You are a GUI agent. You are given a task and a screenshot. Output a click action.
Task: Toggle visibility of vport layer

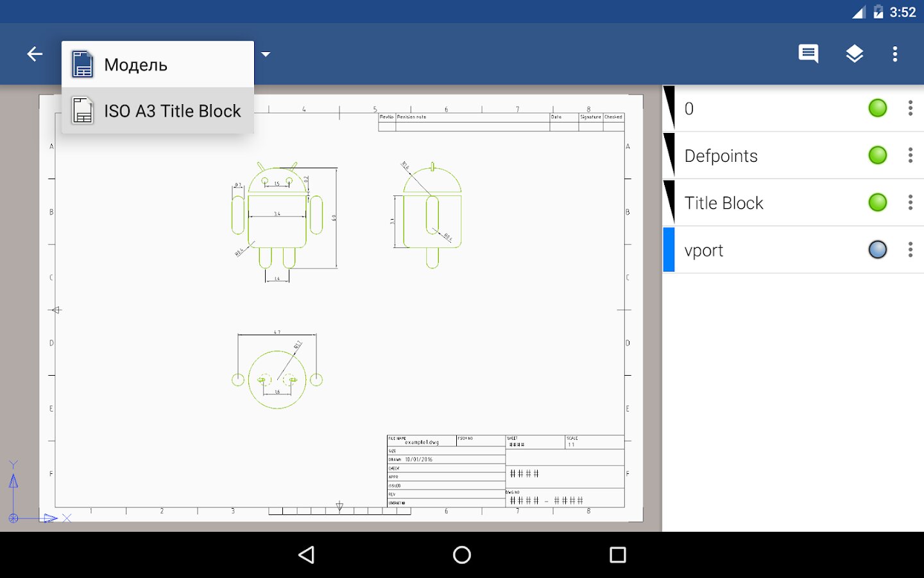[x=878, y=249]
